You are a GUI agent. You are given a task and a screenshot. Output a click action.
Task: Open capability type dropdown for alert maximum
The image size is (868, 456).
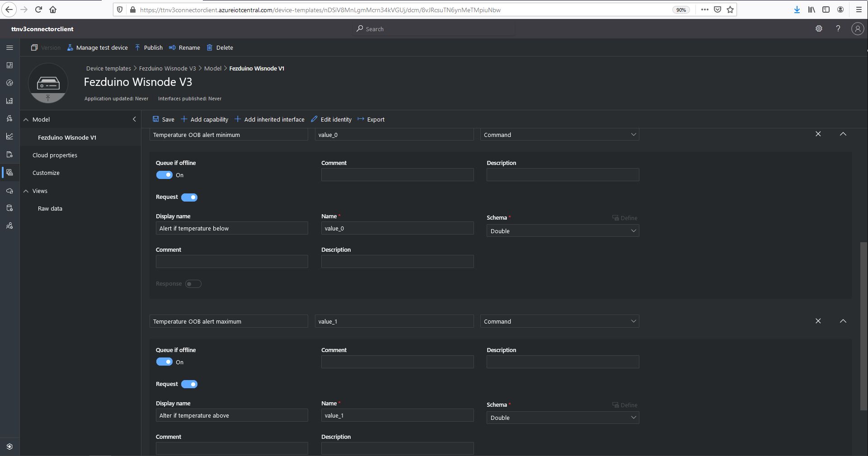coord(559,321)
